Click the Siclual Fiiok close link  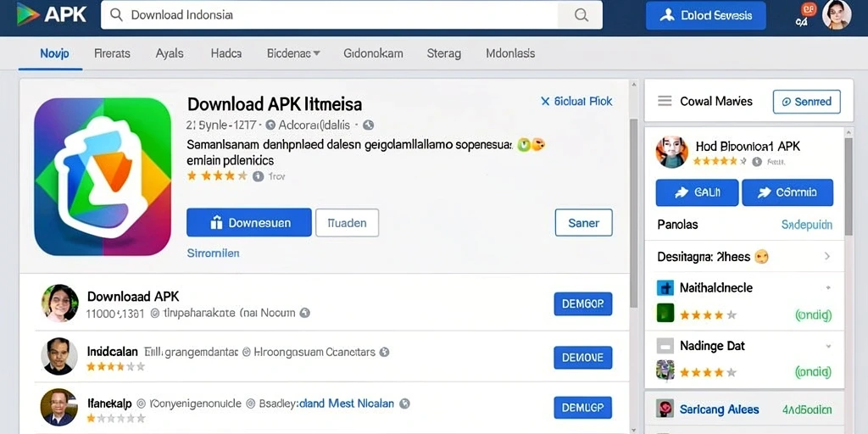[576, 102]
